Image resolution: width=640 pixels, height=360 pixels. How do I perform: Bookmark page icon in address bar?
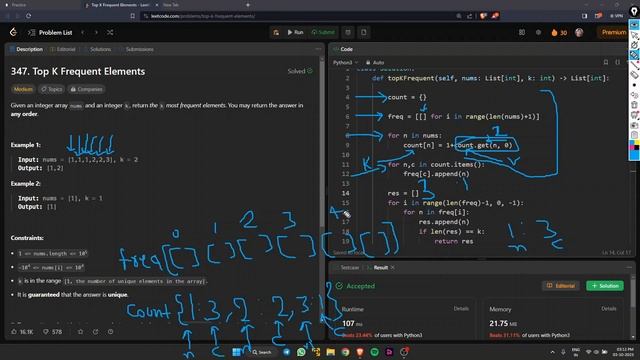(x=133, y=16)
